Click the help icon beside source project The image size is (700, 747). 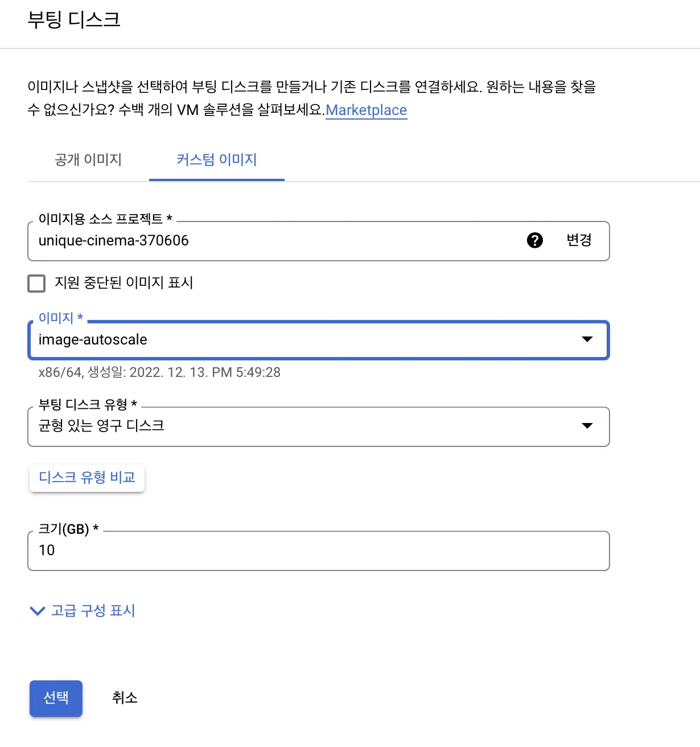tap(535, 240)
